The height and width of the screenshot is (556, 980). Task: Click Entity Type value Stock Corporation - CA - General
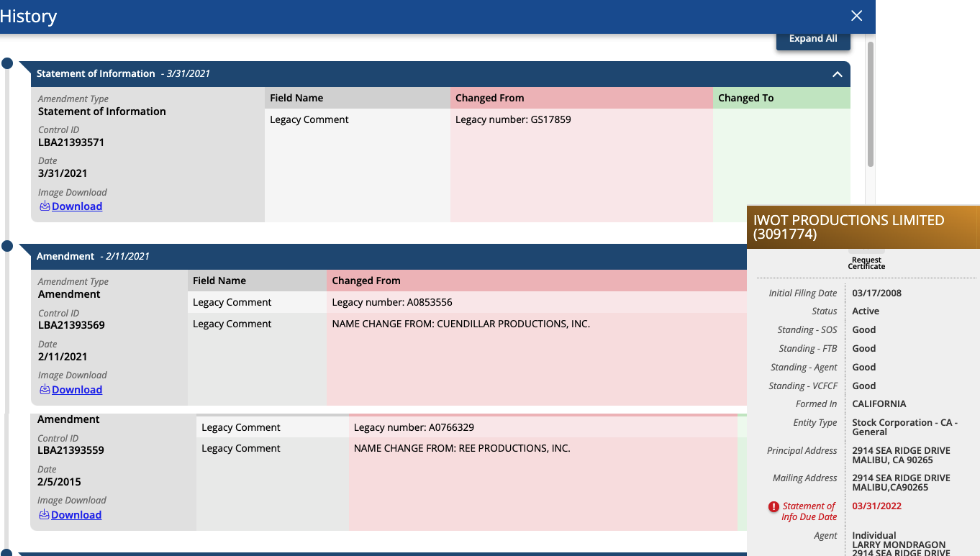[905, 428]
